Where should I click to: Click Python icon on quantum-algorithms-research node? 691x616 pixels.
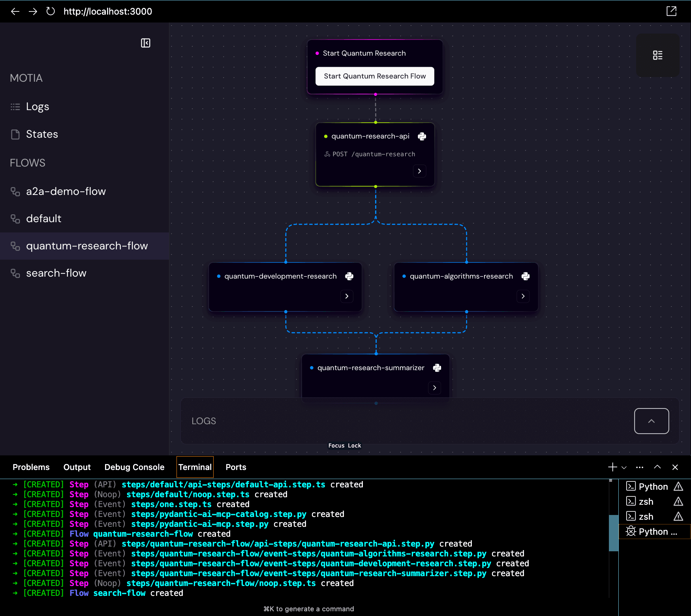coord(525,276)
